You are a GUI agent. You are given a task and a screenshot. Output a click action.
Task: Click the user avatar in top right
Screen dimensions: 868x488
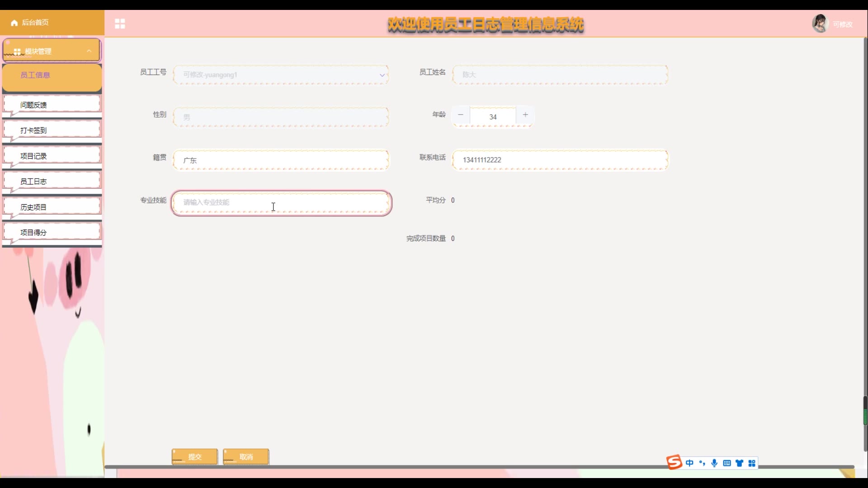pyautogui.click(x=820, y=23)
